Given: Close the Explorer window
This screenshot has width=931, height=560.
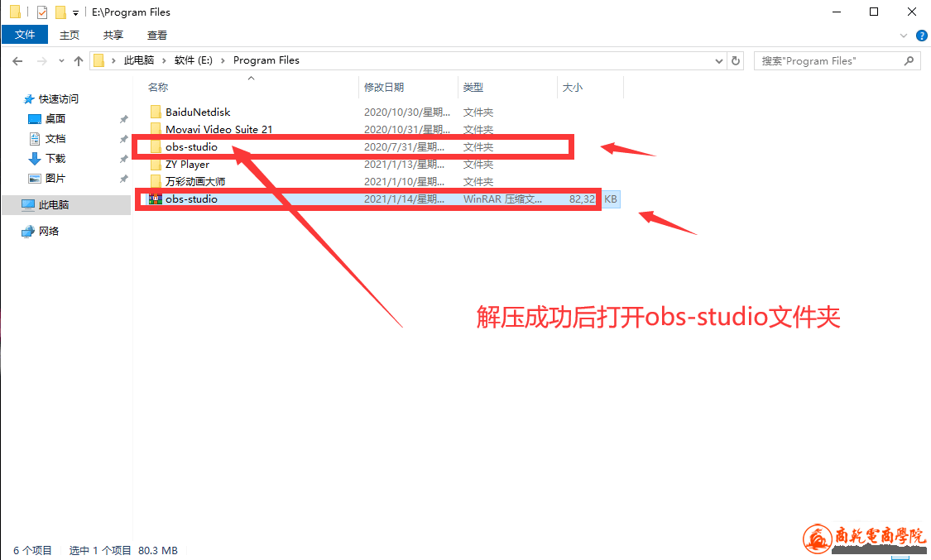Looking at the screenshot, I should (912, 12).
